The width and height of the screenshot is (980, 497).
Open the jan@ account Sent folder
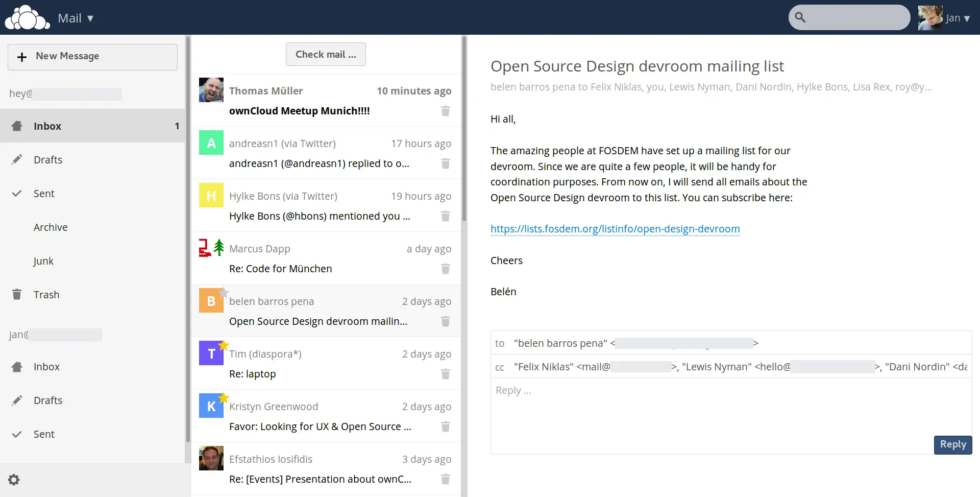click(x=92, y=434)
